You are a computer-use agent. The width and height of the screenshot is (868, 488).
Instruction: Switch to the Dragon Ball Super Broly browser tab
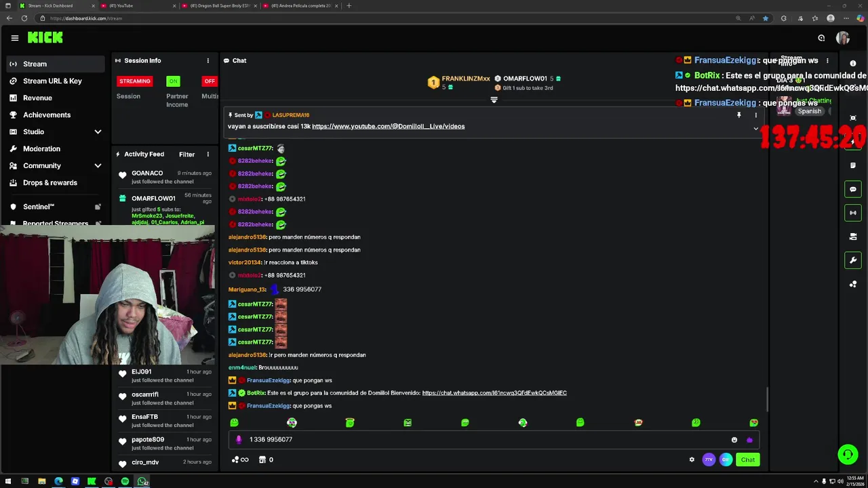[x=220, y=5]
